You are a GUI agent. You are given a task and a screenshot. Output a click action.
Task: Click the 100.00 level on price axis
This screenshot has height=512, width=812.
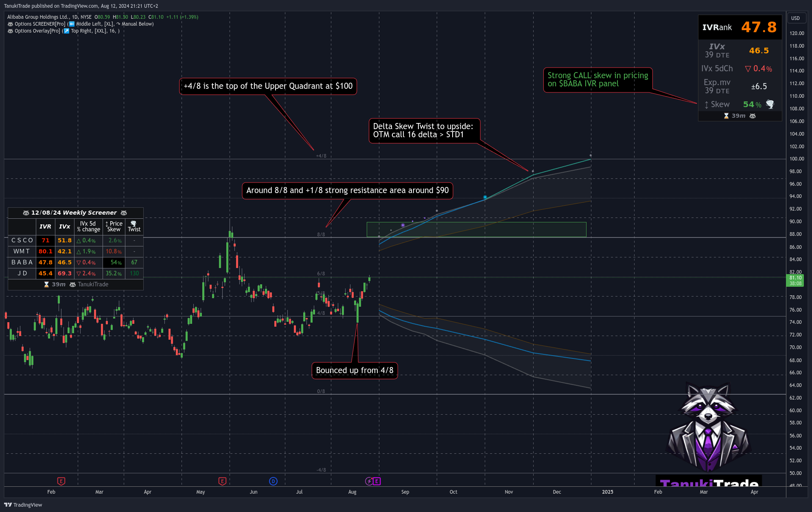pos(797,159)
